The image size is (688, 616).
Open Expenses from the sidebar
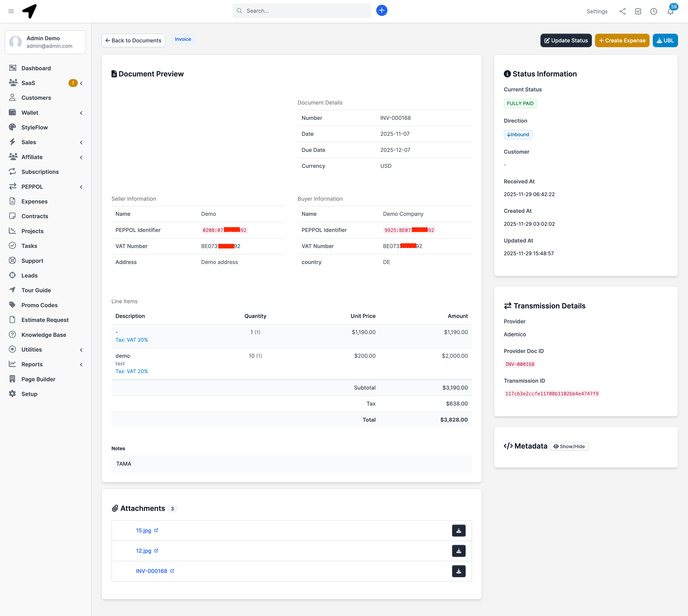tap(34, 201)
